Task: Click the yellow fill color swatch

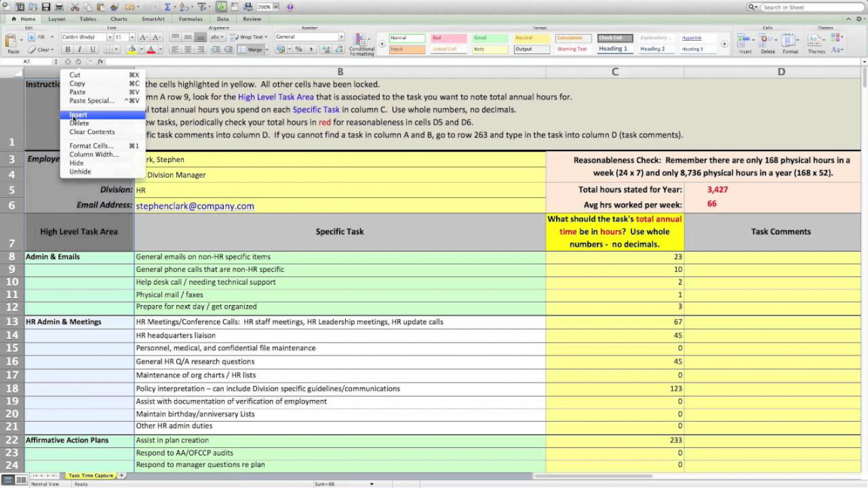Action: tap(132, 50)
